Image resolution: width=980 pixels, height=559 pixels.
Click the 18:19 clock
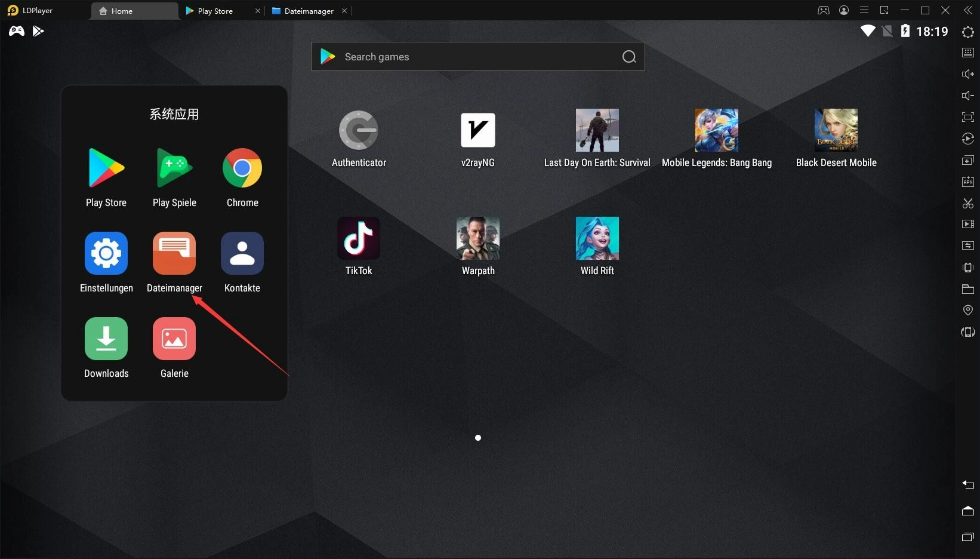pyautogui.click(x=932, y=32)
